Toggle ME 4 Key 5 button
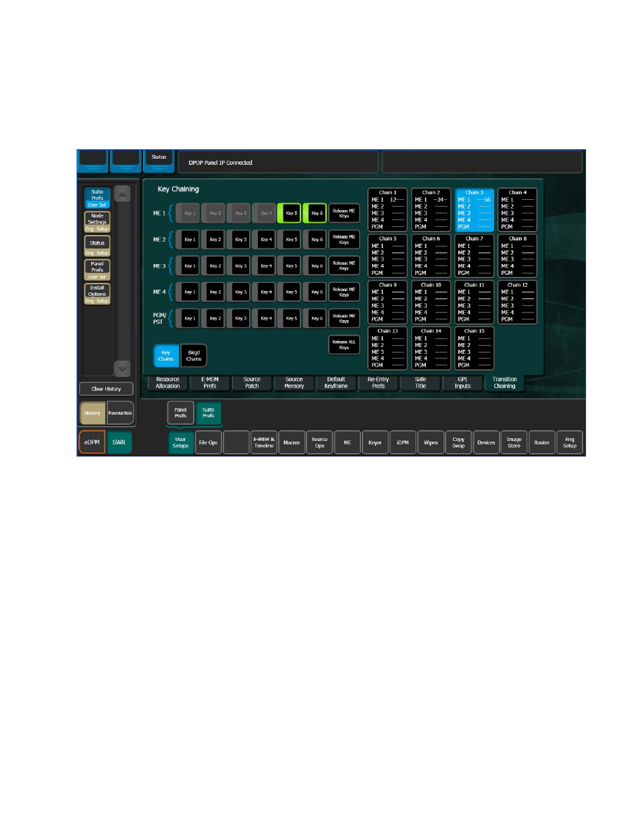This screenshot has width=644, height=834. [291, 292]
